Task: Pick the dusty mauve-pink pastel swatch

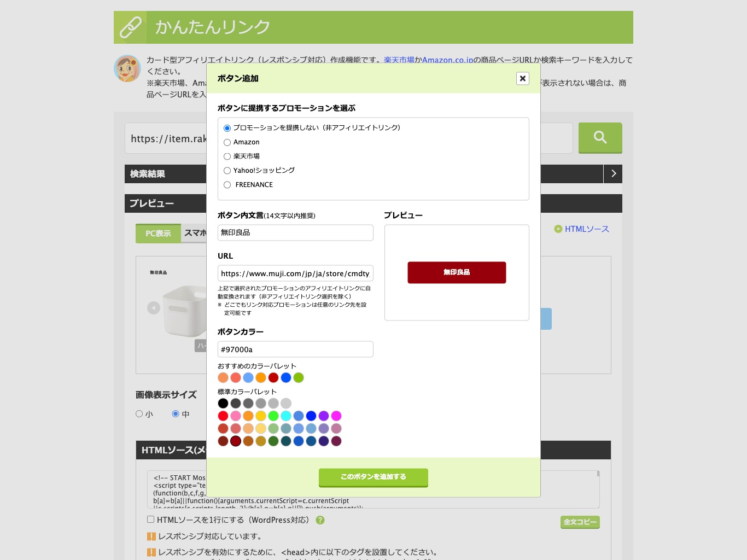Action: (336, 429)
